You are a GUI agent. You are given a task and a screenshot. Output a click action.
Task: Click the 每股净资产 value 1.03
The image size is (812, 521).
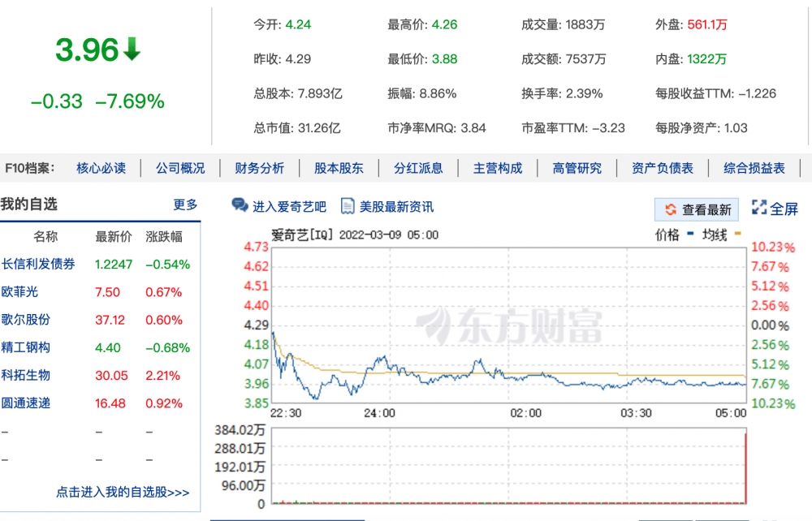point(736,127)
